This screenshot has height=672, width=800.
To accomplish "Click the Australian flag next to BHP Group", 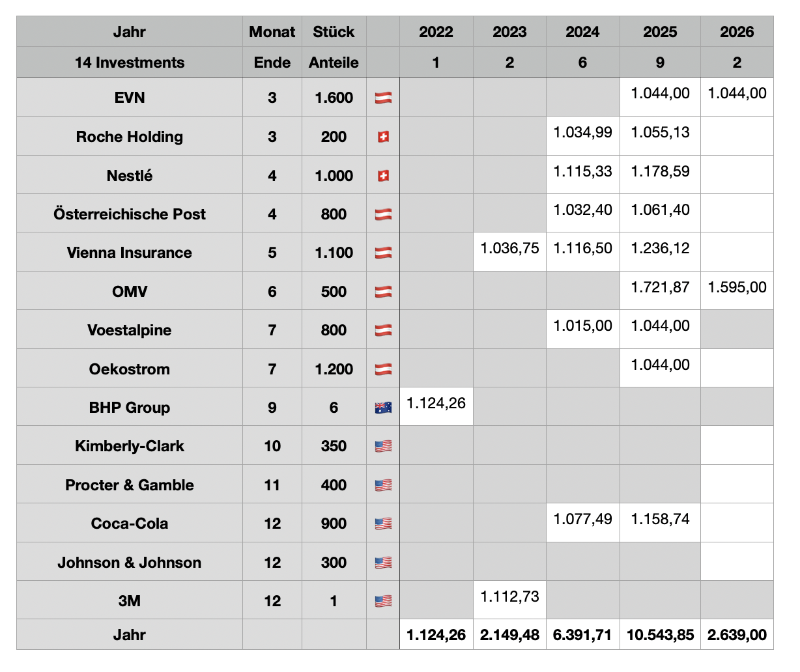I will point(383,408).
